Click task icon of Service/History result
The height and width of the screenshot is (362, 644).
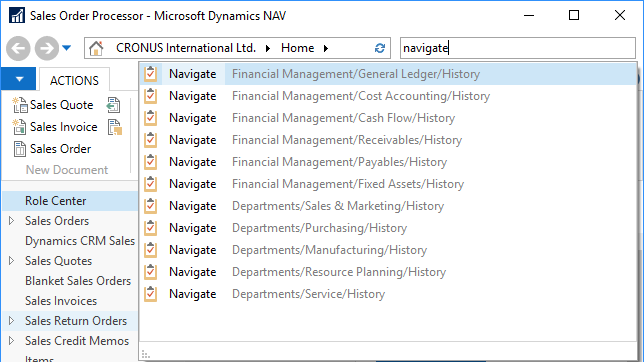[151, 293]
